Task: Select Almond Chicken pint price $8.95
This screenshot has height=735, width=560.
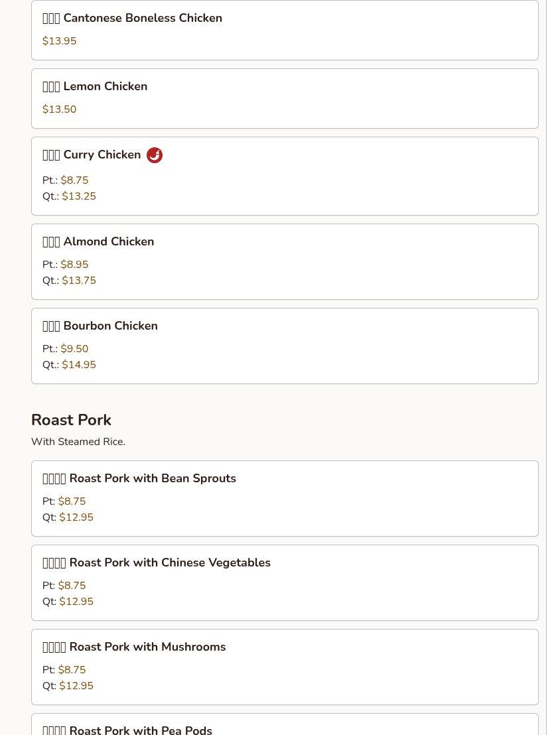Action: 74,265
